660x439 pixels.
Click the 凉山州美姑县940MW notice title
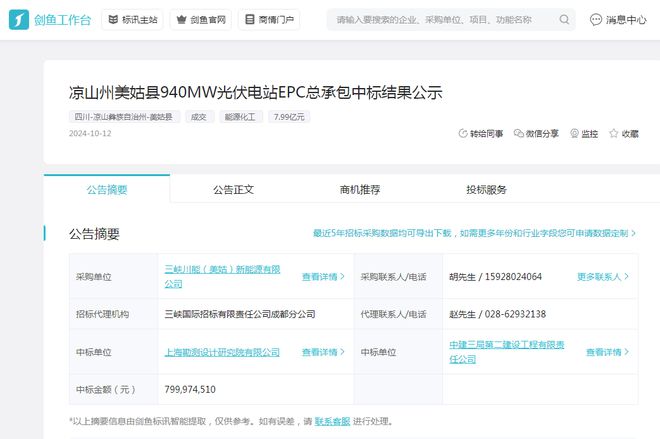point(255,92)
